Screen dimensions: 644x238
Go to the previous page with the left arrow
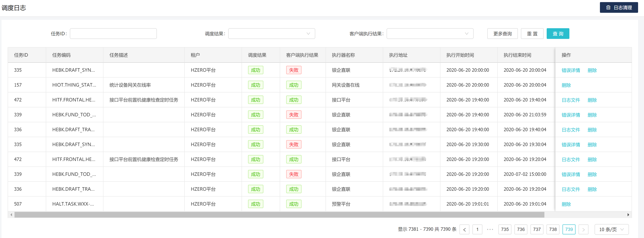point(464,229)
